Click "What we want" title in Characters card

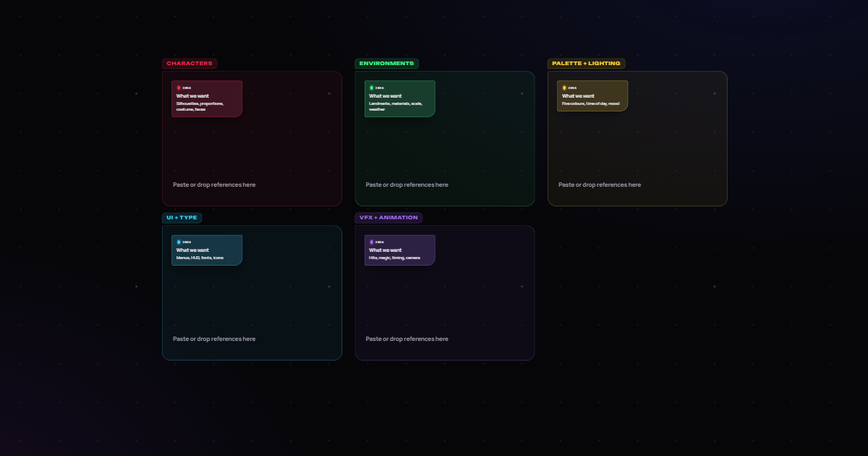pos(192,96)
